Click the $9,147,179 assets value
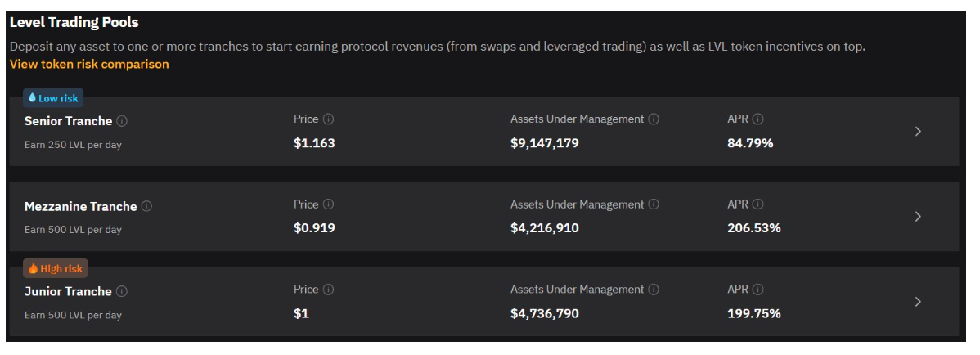The image size is (980, 355). coord(544,143)
